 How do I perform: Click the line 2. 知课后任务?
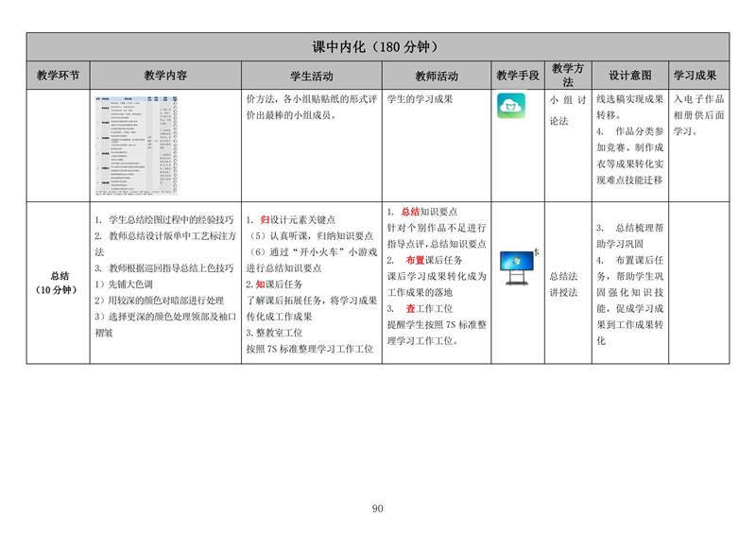coord(274,284)
